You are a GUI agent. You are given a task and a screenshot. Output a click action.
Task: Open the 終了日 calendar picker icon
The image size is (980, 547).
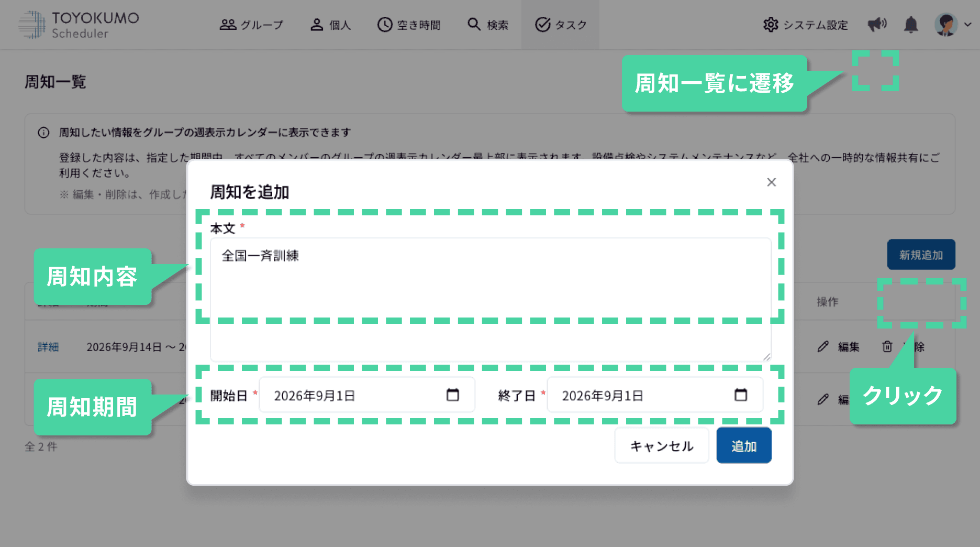pos(741,395)
